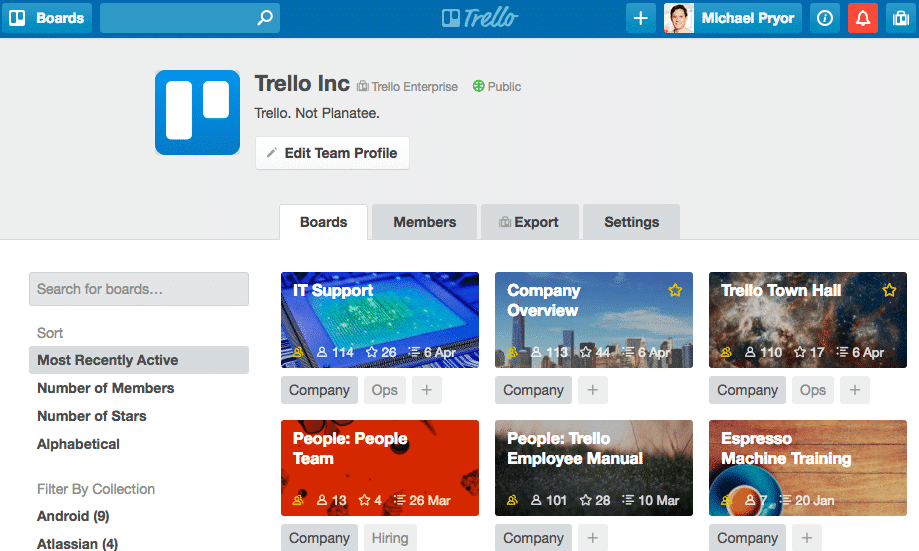Click star count icon on Company Overview
Screen dimensions: 919x551
click(586, 352)
